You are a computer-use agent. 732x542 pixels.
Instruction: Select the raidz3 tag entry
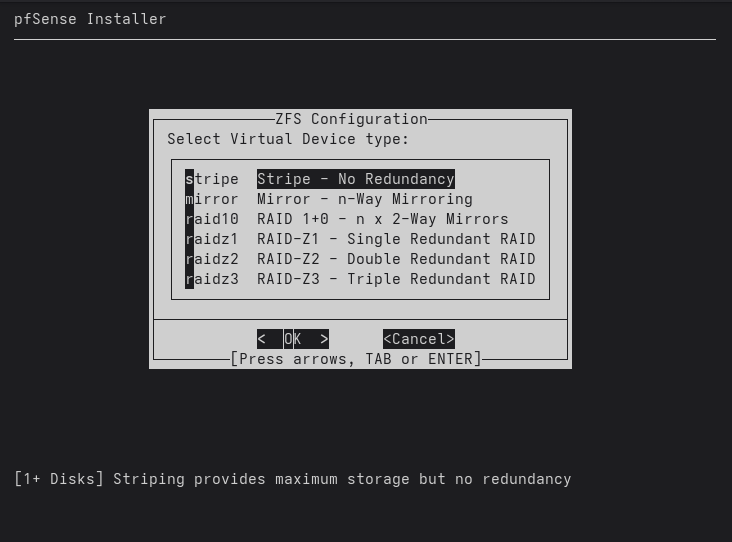click(212, 279)
